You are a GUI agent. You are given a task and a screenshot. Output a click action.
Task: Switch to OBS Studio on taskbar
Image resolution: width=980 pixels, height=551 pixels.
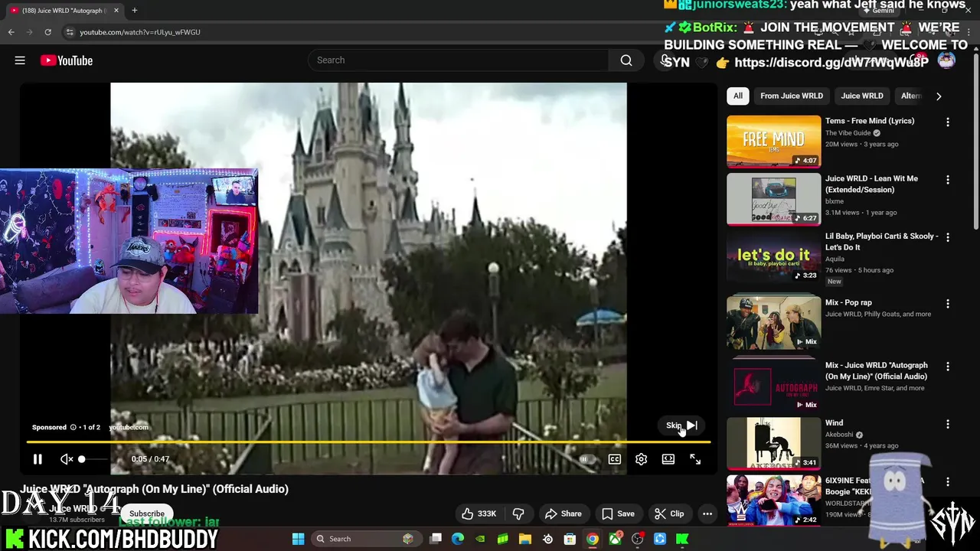(x=637, y=539)
